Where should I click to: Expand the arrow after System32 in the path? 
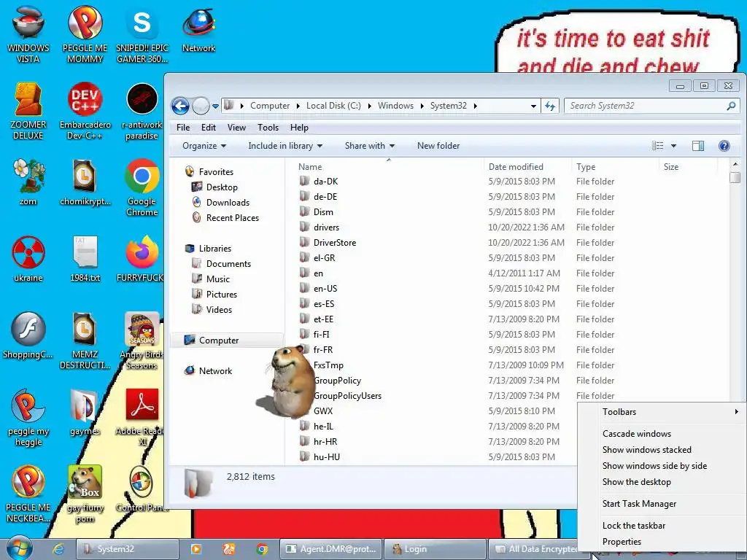click(476, 106)
